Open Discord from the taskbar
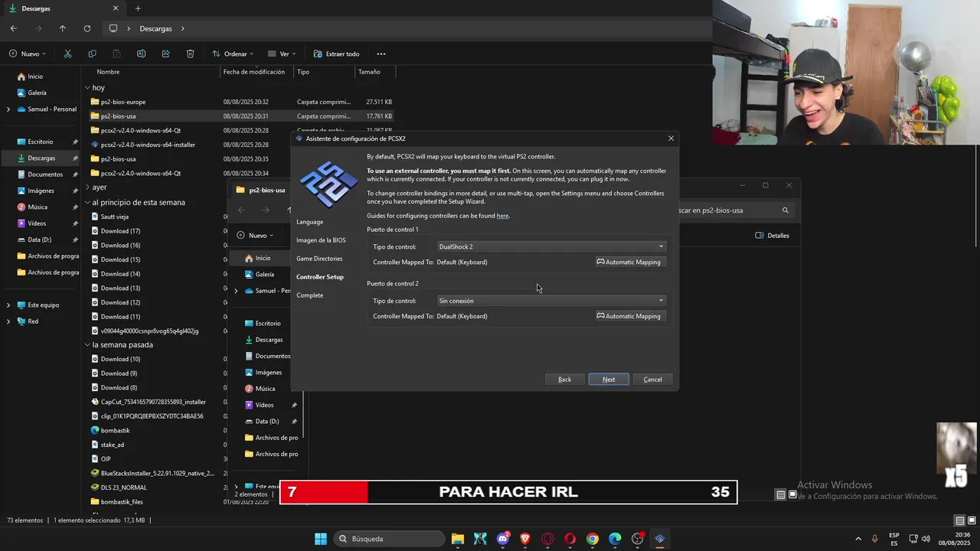Viewport: 980px width, 551px height. (x=503, y=539)
